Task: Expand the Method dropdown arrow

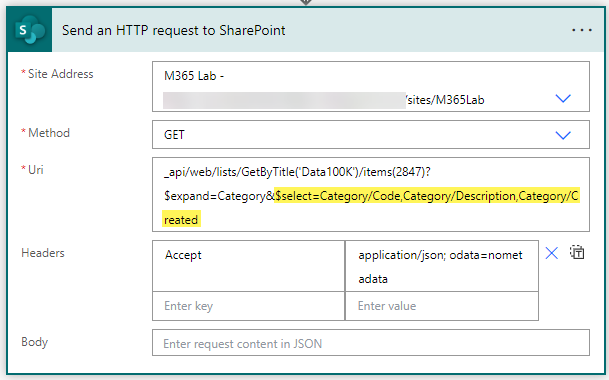Action: coord(563,135)
